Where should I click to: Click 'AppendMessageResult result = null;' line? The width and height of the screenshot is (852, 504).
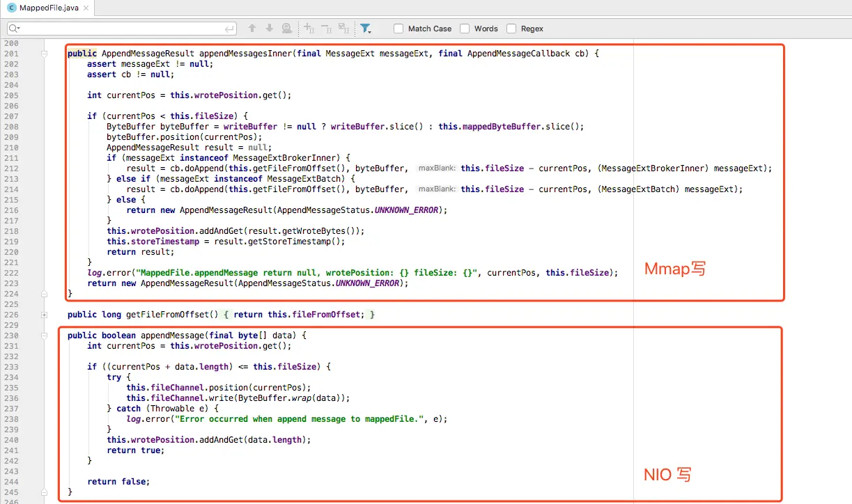189,148
